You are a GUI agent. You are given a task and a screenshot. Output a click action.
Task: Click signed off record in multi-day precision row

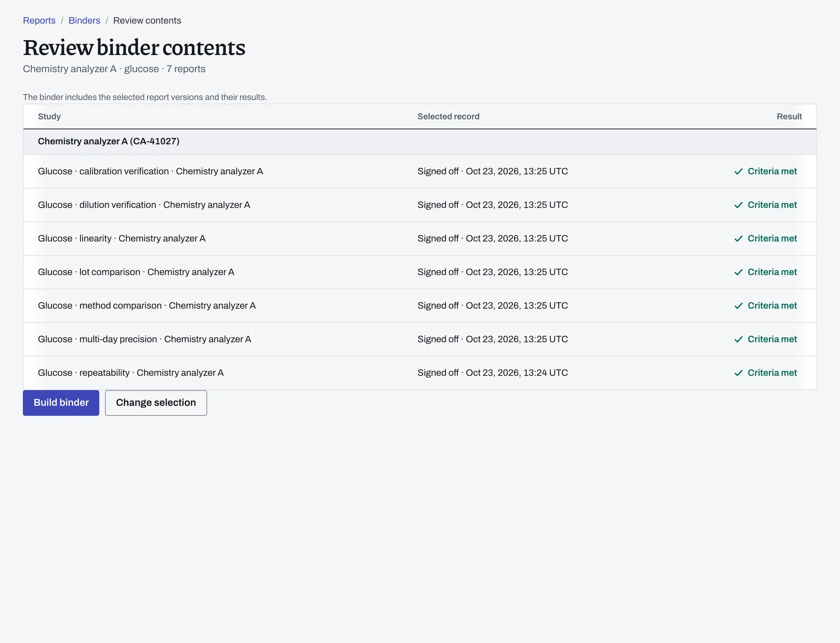pos(493,339)
